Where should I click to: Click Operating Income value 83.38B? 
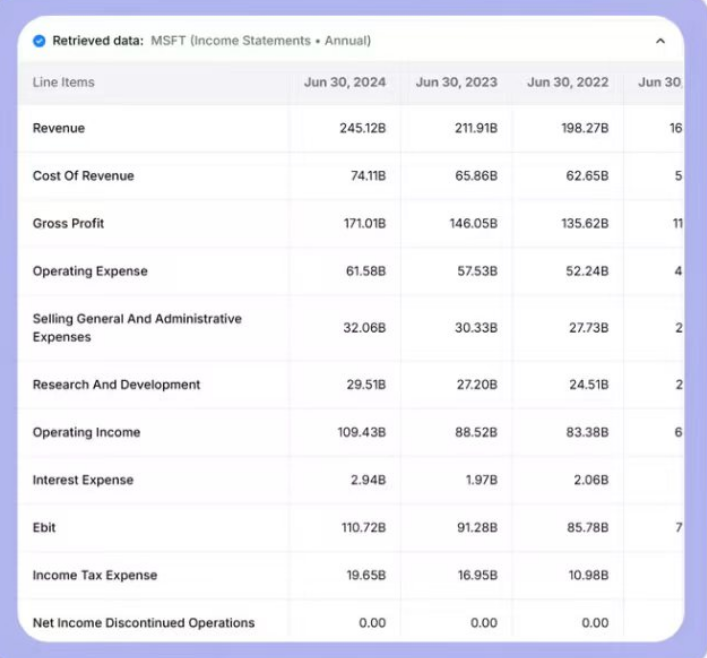587,432
